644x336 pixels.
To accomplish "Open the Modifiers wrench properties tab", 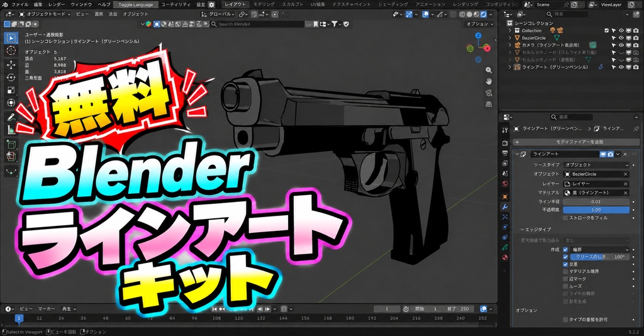I will point(505,207).
